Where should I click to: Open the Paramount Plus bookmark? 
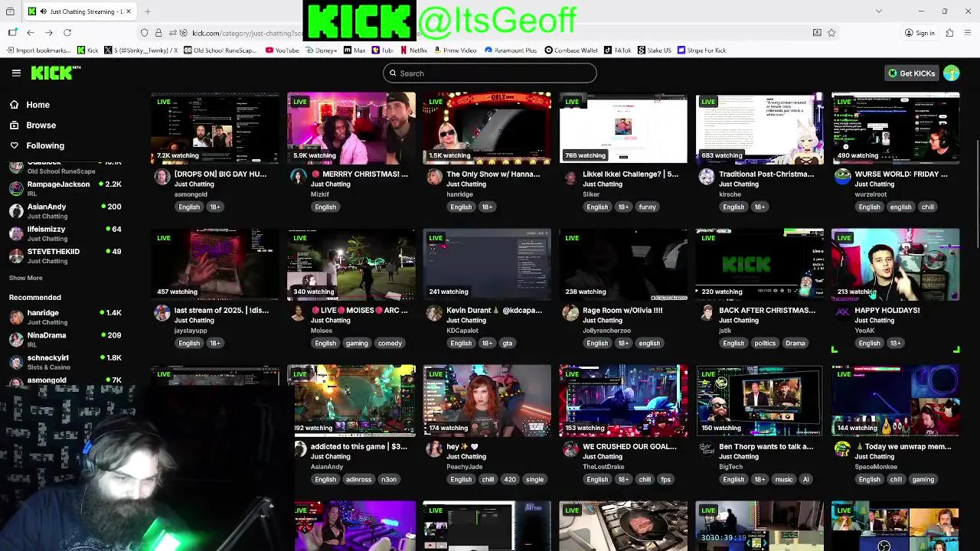511,51
